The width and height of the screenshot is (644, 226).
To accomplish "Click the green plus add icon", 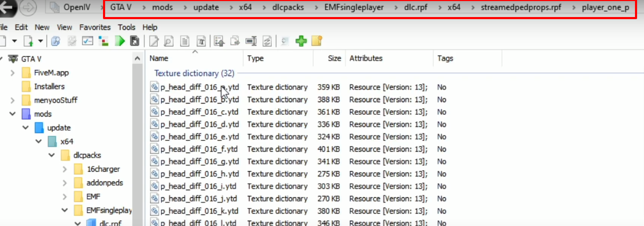I will pos(301,41).
